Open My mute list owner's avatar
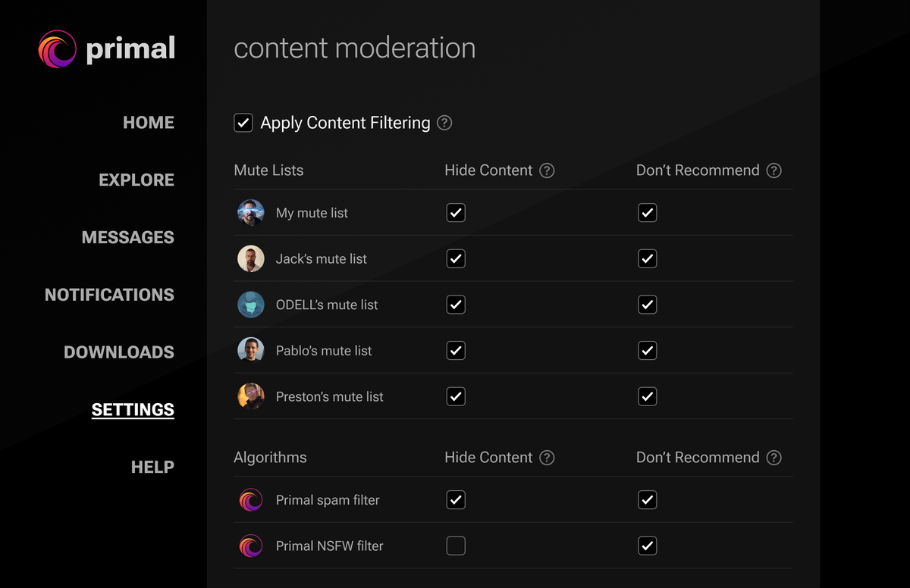 [x=251, y=213]
